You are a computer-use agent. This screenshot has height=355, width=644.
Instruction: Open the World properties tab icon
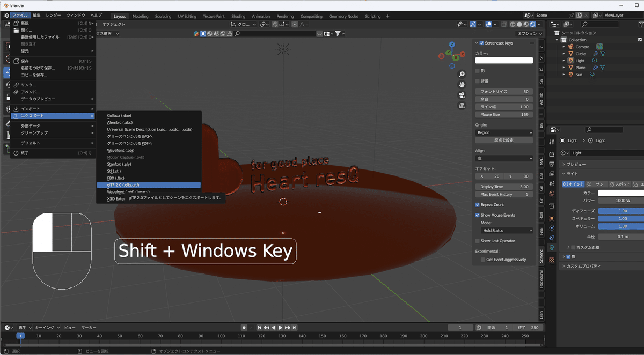[552, 194]
